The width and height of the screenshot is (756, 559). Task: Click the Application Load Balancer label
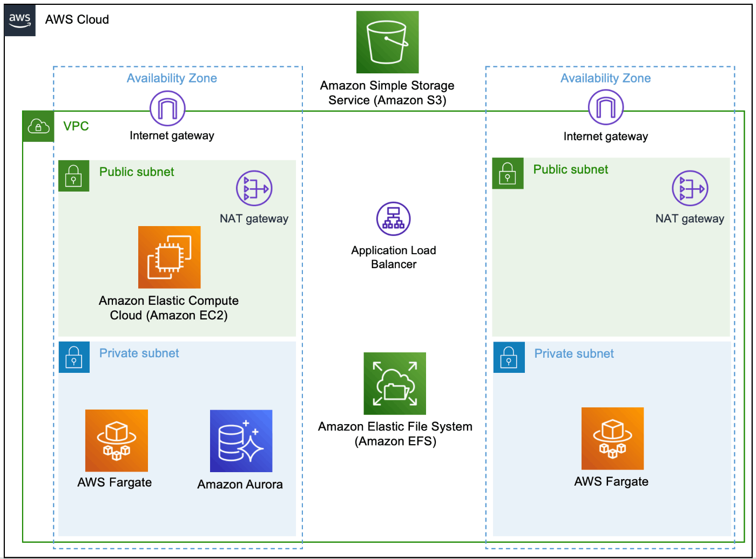pos(394,257)
